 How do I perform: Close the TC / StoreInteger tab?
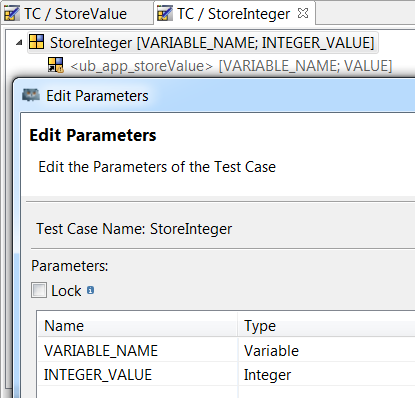click(303, 13)
